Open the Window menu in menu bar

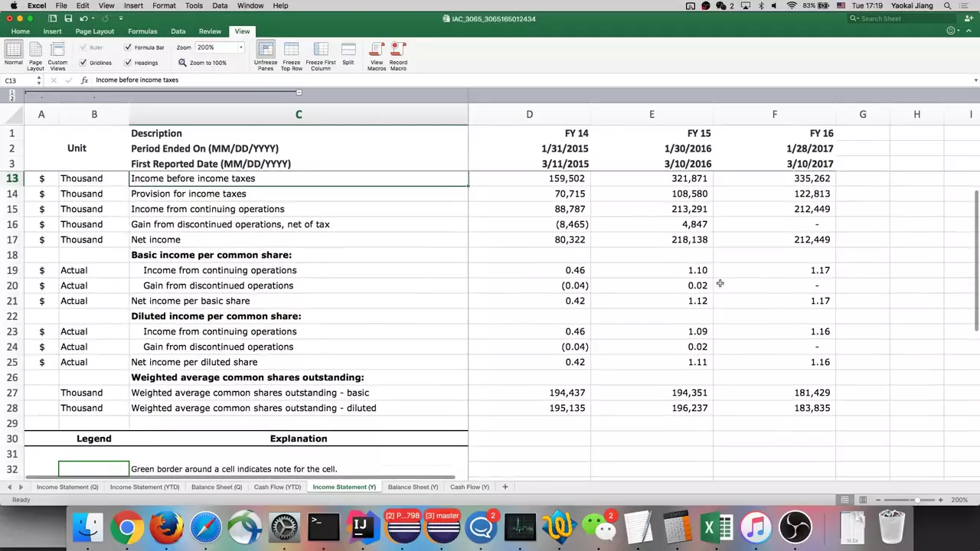(250, 5)
